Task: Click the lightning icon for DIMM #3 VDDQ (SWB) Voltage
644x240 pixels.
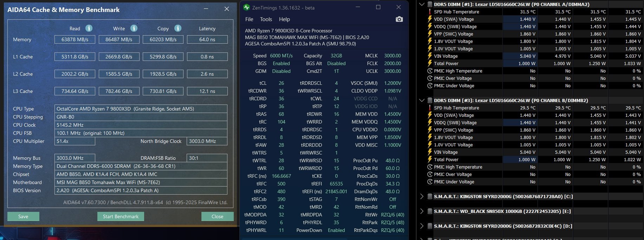Action: (x=430, y=122)
